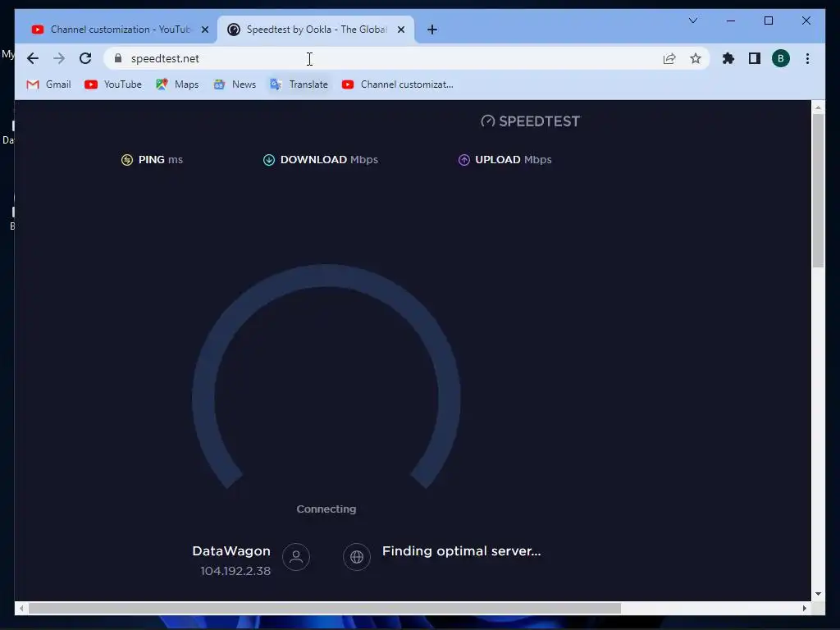Share this page icon in address bar
Screen dimensions: 840x630
point(669,58)
